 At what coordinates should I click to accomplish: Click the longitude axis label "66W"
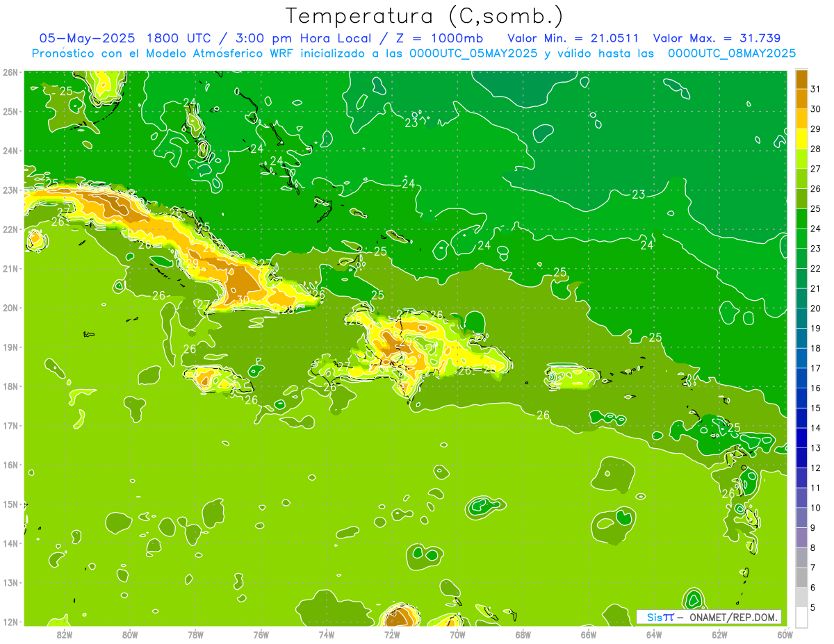589,634
